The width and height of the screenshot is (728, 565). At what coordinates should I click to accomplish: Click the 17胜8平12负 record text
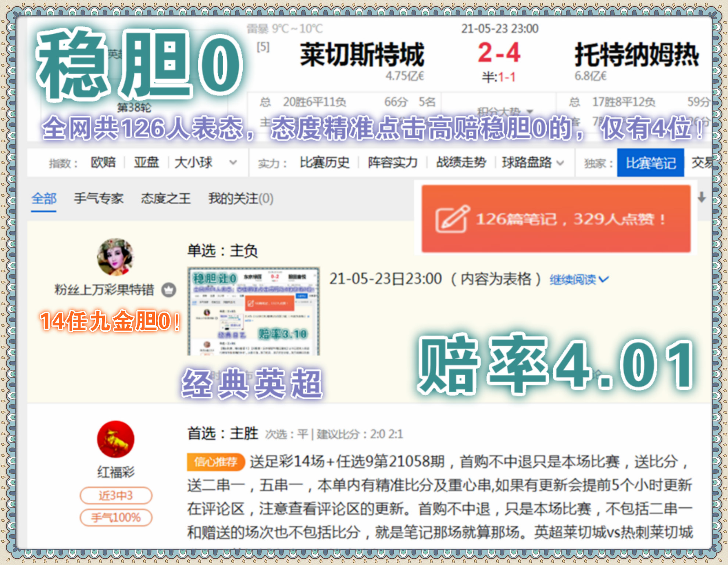tap(624, 102)
